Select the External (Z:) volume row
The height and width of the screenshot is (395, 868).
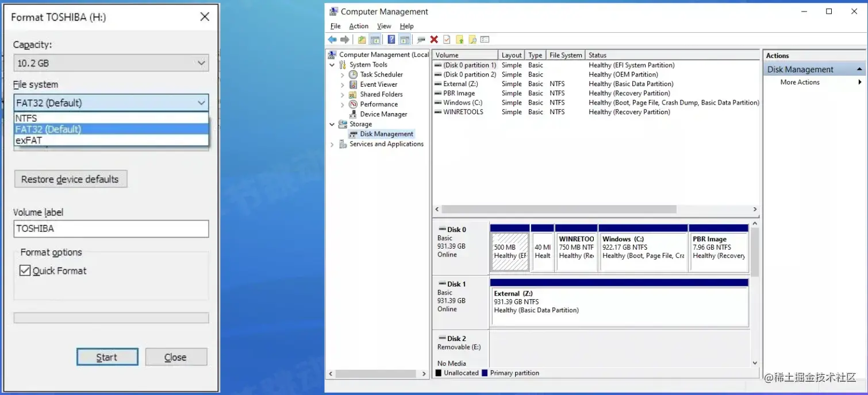click(x=596, y=84)
